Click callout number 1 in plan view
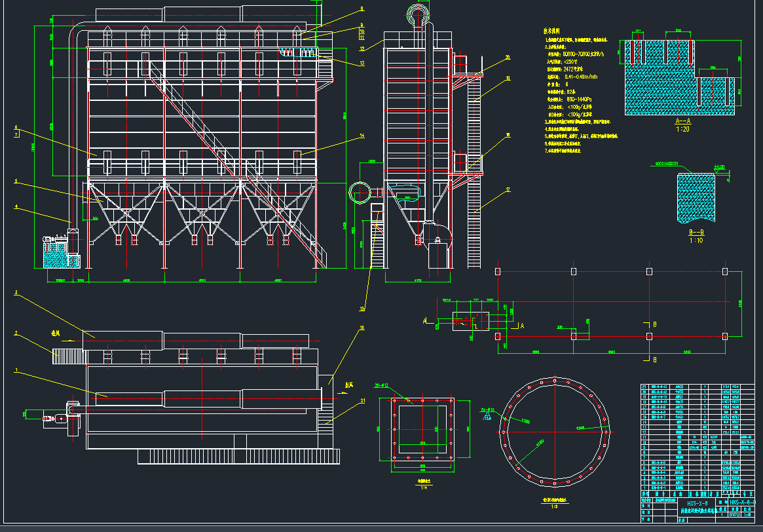This screenshot has height=532, width=763. point(15,370)
